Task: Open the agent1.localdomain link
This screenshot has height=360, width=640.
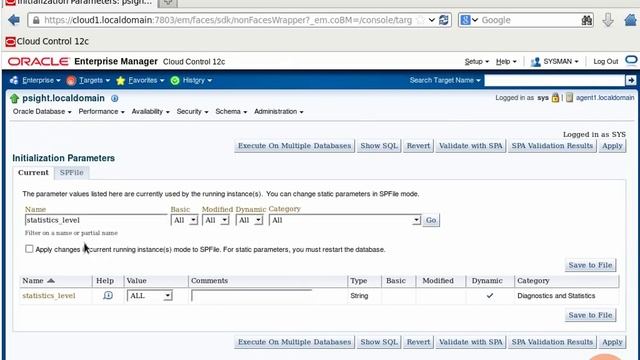Action: point(605,98)
